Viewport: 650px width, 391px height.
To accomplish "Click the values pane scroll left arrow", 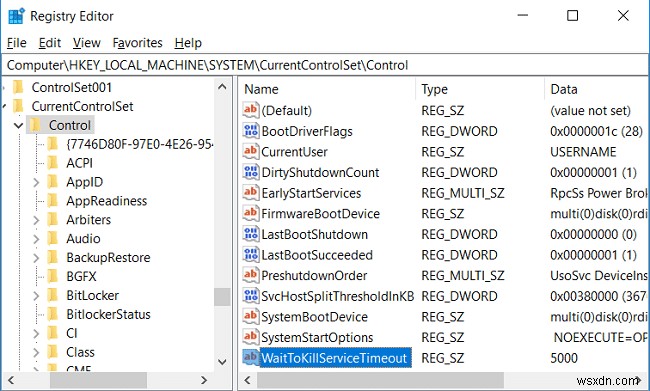I will click(247, 380).
